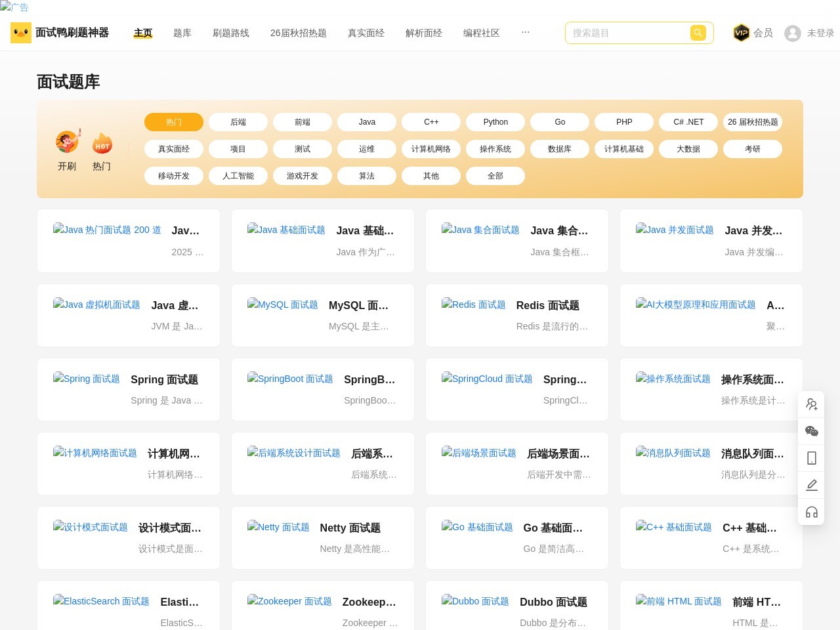Open the headset customer support icon
The width and height of the screenshot is (840, 630).
coord(812,512)
